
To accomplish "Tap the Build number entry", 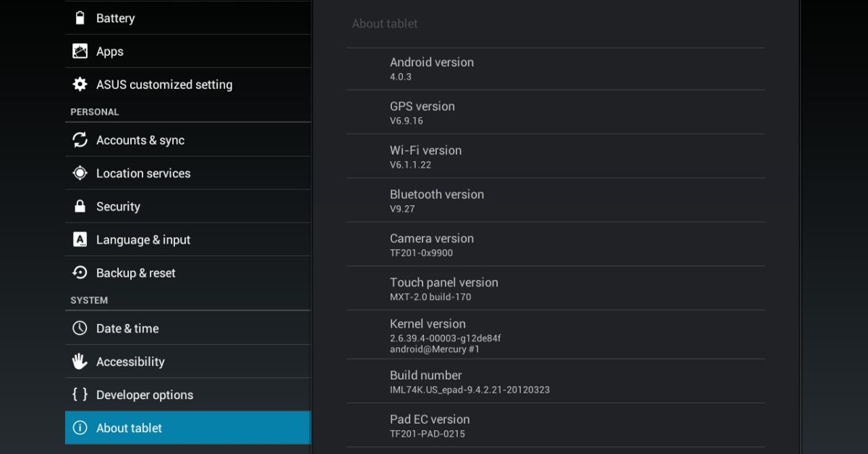I will click(x=555, y=382).
